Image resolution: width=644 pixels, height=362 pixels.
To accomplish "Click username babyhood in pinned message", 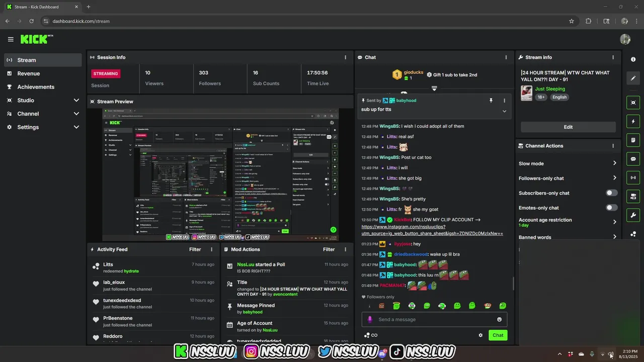I will coord(406,101).
